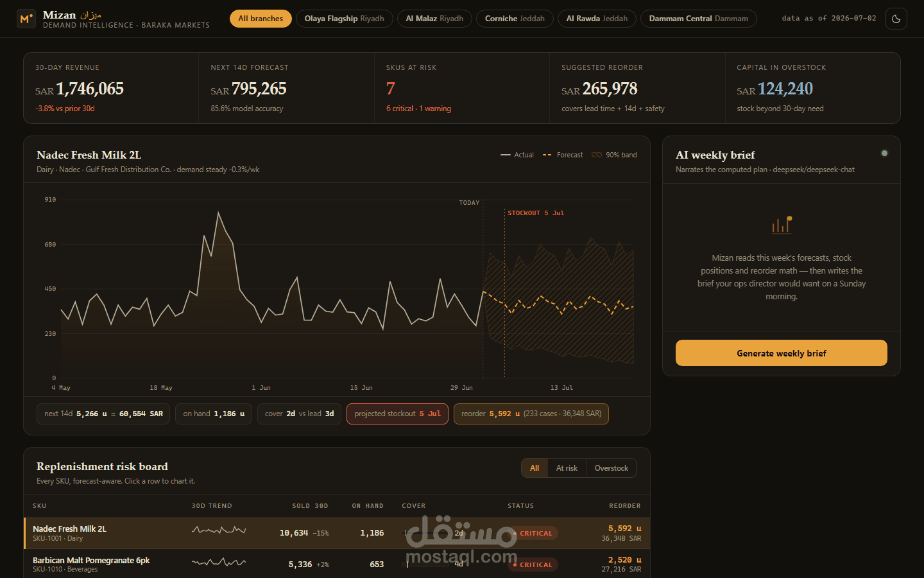Screen dimensions: 924x578
Task: Click the SKUs at risk count 7
Action: click(x=391, y=89)
